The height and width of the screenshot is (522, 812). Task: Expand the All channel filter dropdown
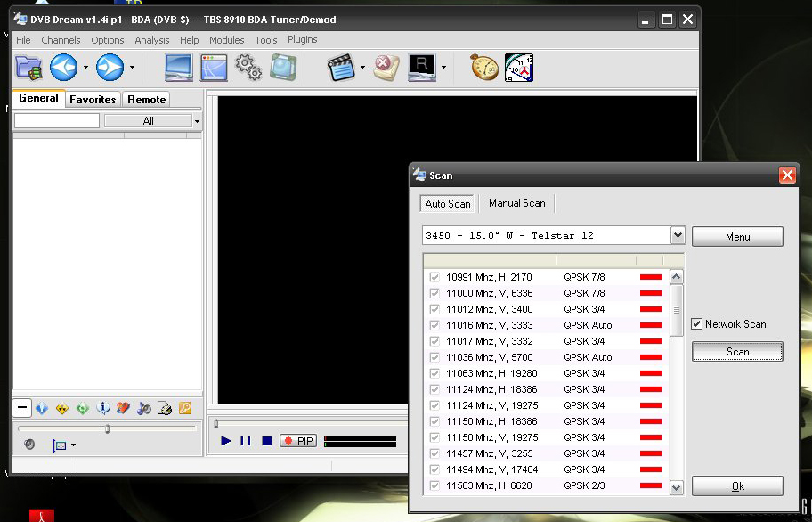pos(197,121)
